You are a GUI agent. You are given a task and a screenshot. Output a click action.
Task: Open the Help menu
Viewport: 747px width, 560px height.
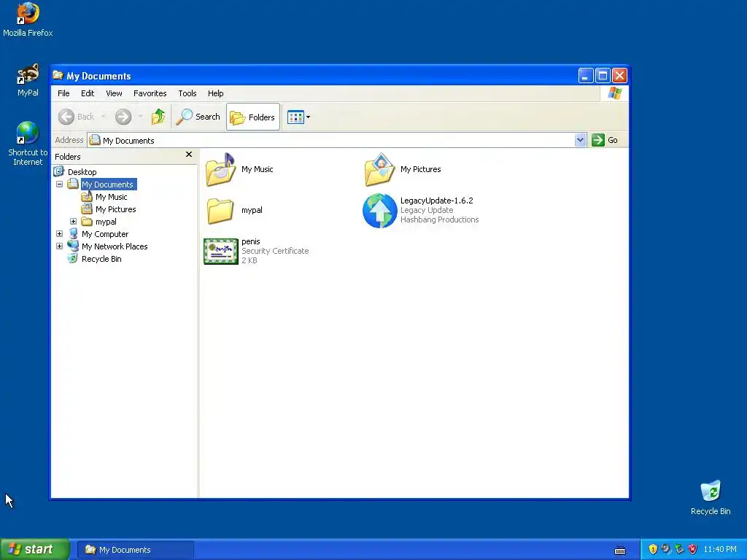215,93
